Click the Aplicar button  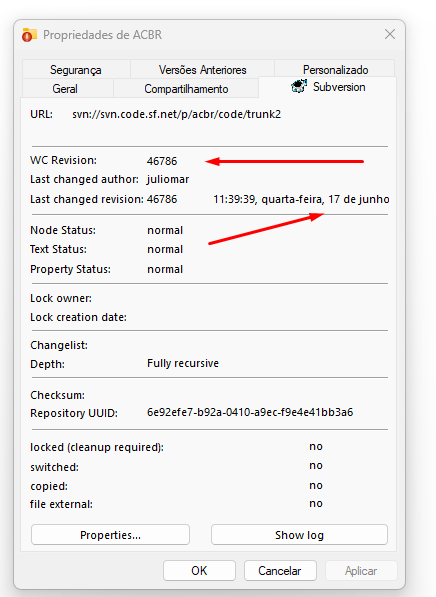click(361, 570)
